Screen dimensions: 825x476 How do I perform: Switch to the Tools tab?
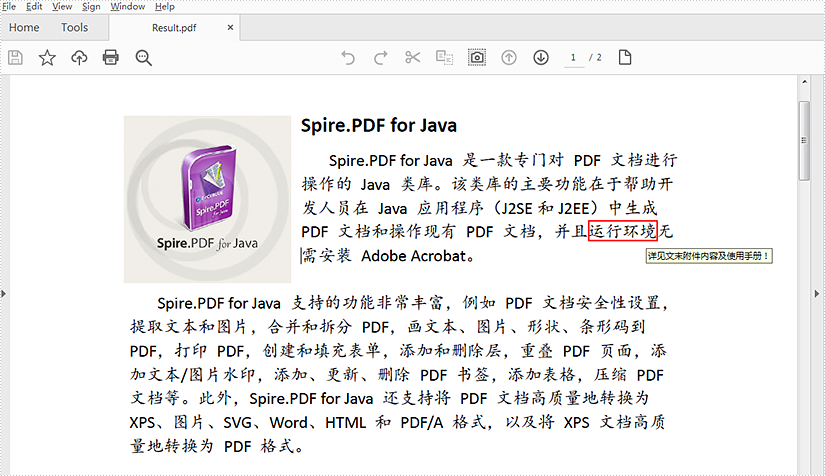coord(74,27)
